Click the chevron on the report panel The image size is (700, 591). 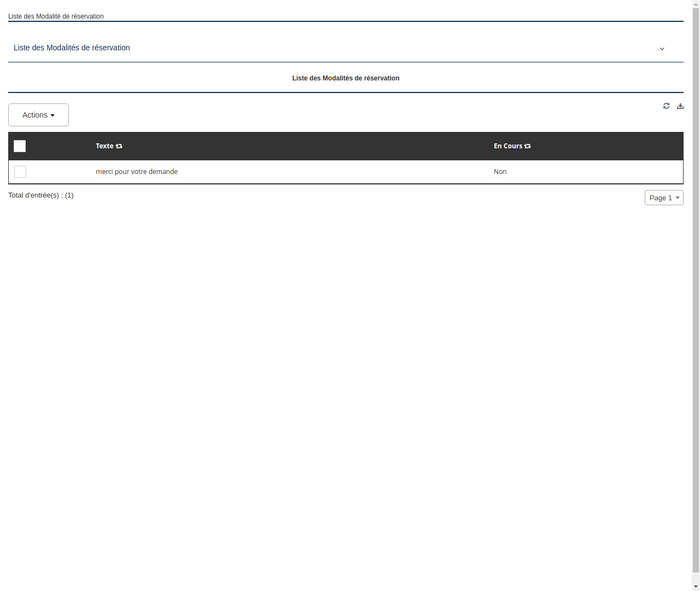point(662,49)
